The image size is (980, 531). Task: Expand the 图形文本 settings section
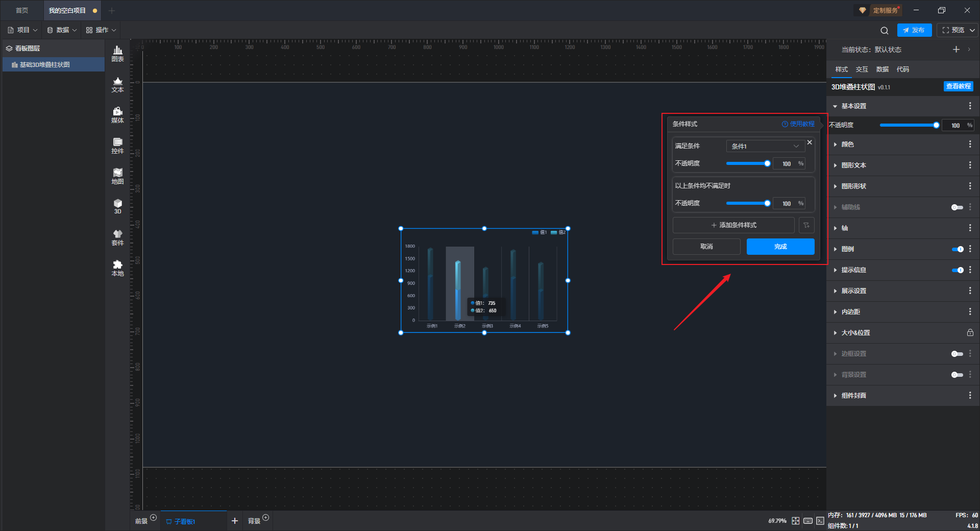pyautogui.click(x=853, y=165)
